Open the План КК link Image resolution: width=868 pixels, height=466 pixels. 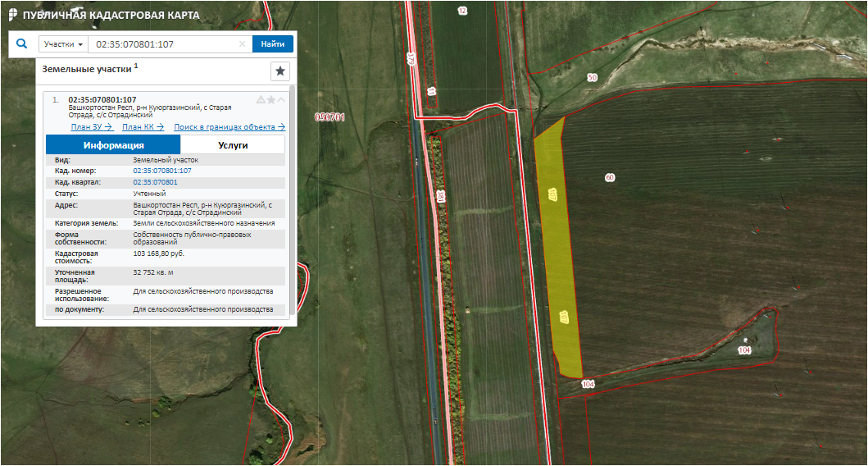tap(143, 127)
